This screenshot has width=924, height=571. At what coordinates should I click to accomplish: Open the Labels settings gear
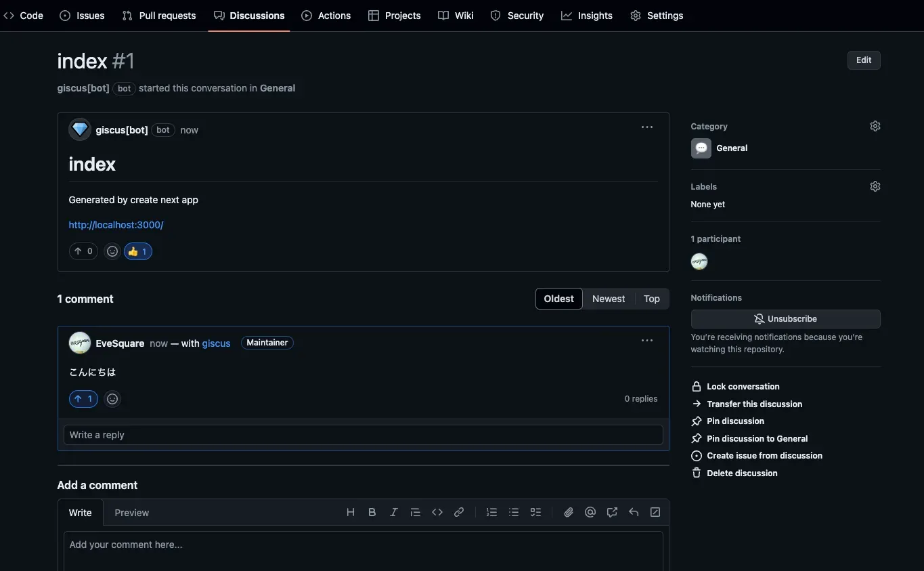tap(875, 186)
